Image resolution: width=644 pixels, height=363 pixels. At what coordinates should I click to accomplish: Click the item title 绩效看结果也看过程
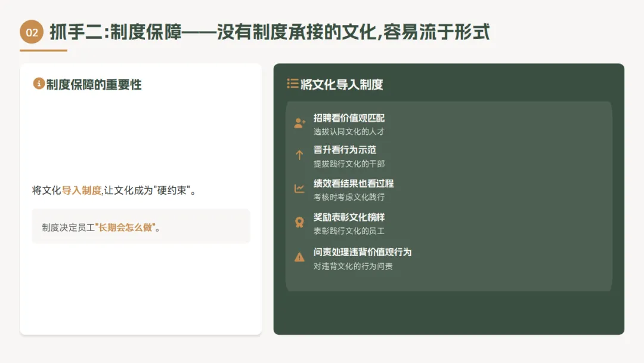tap(354, 183)
